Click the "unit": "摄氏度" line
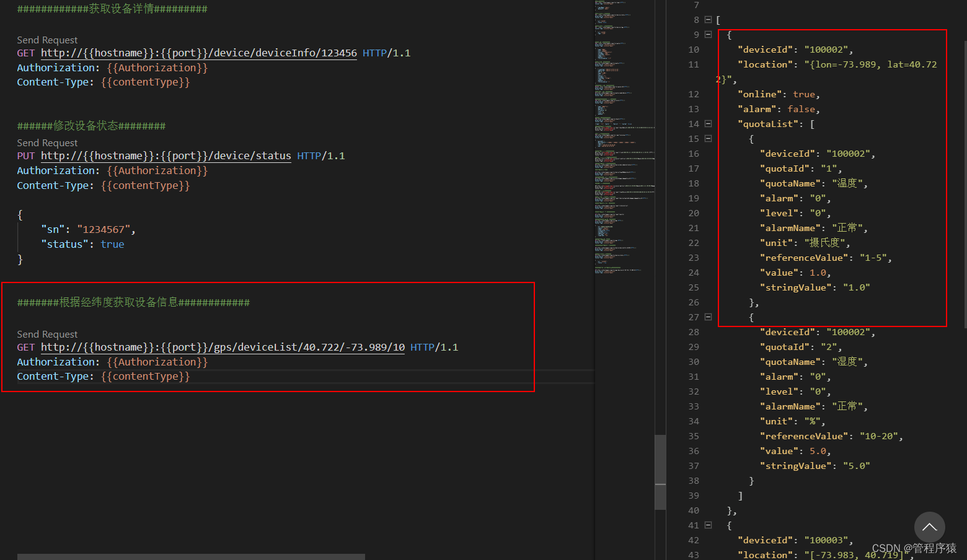Viewport: 967px width, 560px height. click(805, 243)
